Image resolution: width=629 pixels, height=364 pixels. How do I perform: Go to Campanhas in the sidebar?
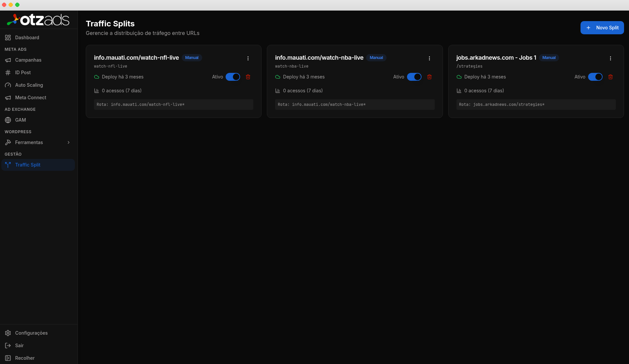pyautogui.click(x=38, y=60)
